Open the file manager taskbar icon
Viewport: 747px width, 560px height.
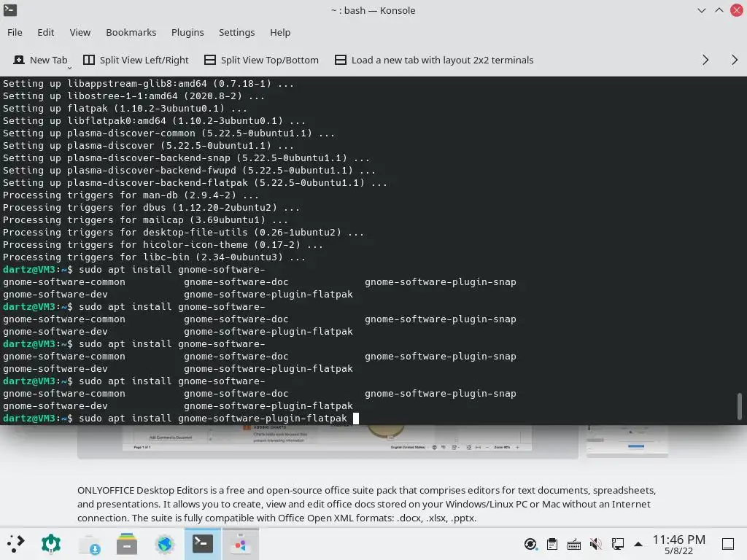tap(127, 544)
